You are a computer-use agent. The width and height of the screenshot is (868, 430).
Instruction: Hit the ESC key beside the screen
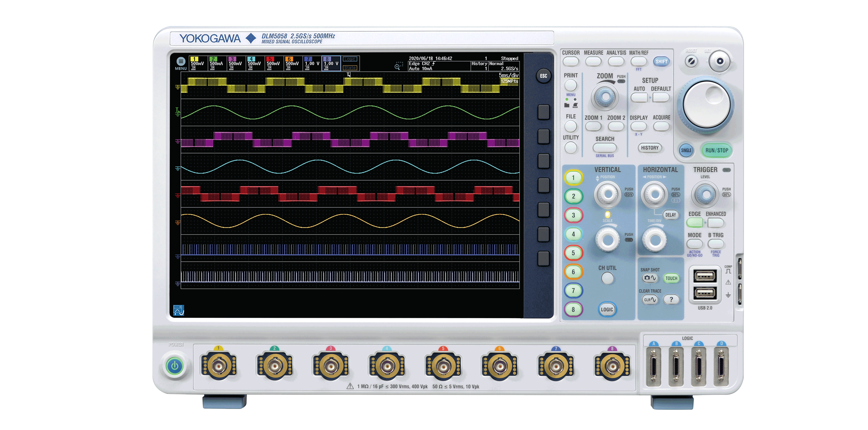pyautogui.click(x=543, y=76)
